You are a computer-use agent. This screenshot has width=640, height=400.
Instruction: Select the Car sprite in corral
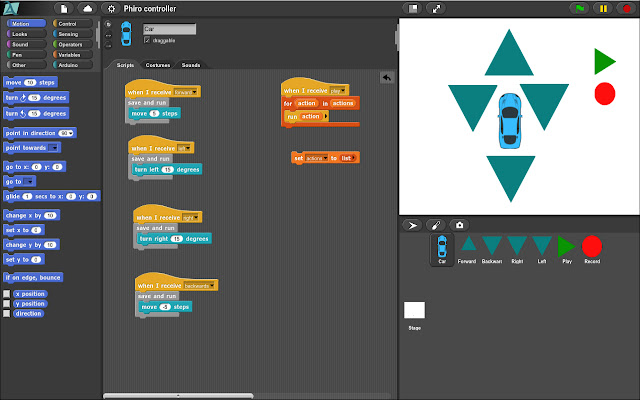tap(442, 249)
